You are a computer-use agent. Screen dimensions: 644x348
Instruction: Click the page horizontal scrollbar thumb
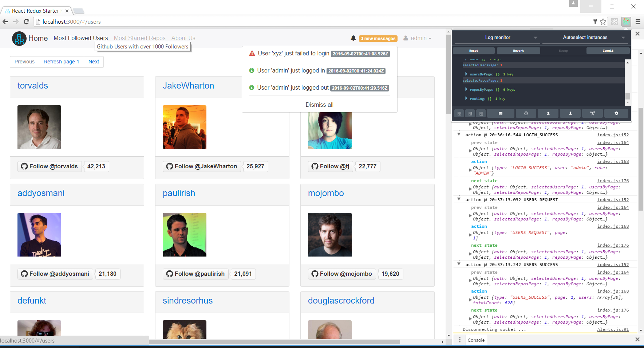[274, 342]
